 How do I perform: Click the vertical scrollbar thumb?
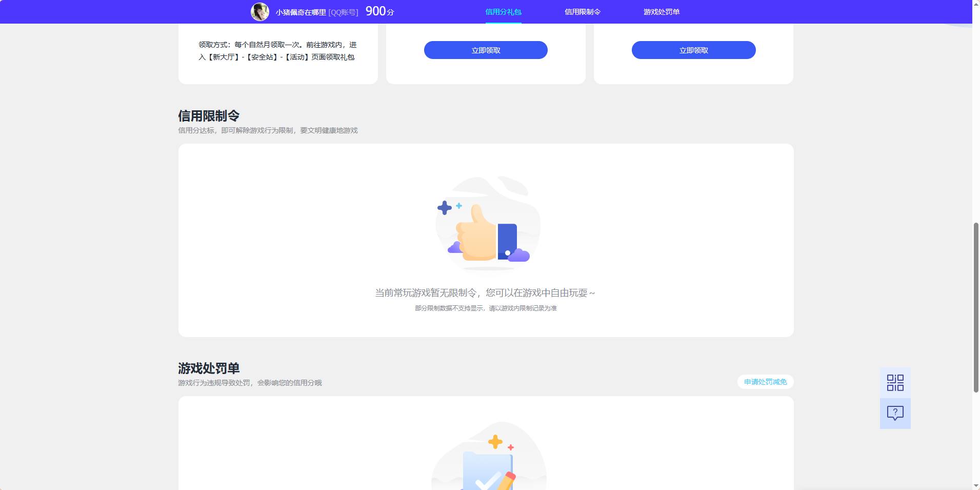(x=976, y=308)
